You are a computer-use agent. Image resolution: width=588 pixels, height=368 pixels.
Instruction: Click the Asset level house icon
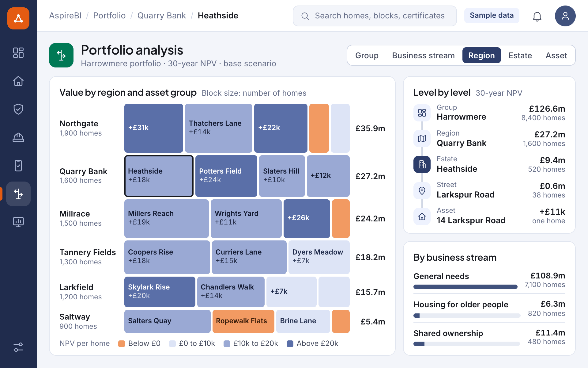tap(422, 217)
